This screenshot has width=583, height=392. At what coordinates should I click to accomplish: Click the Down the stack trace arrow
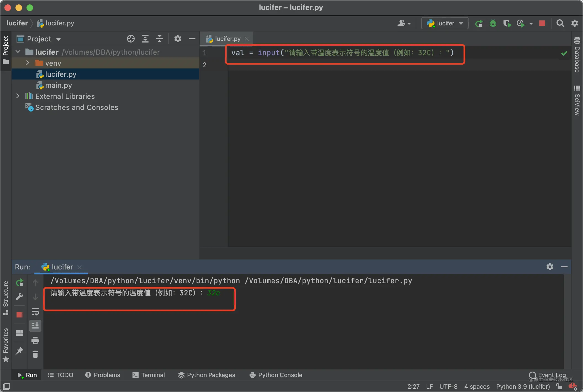click(x=35, y=297)
